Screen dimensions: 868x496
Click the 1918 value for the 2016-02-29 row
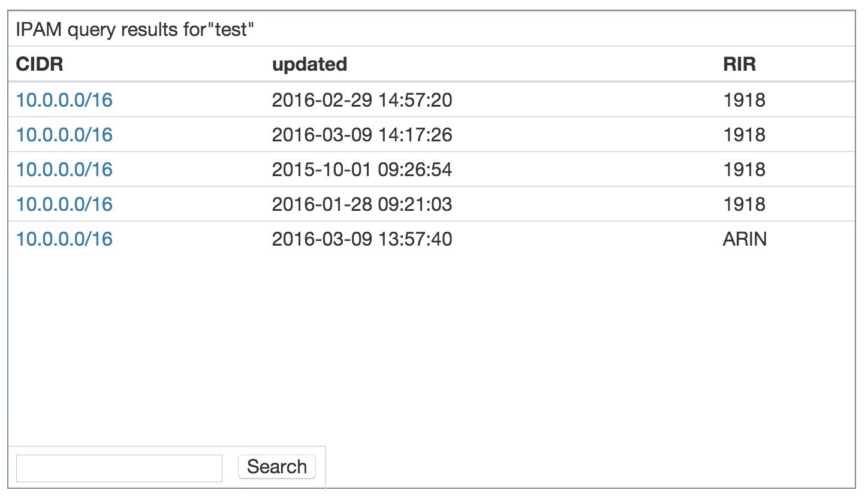(744, 99)
